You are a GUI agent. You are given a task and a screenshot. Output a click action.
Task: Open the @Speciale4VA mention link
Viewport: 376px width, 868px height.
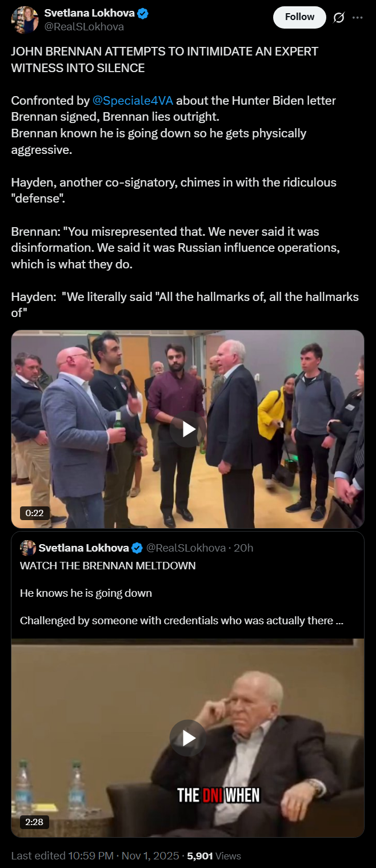[133, 101]
